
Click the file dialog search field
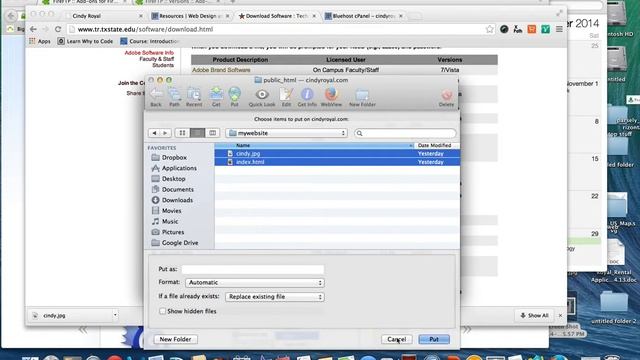pyautogui.click(x=405, y=133)
